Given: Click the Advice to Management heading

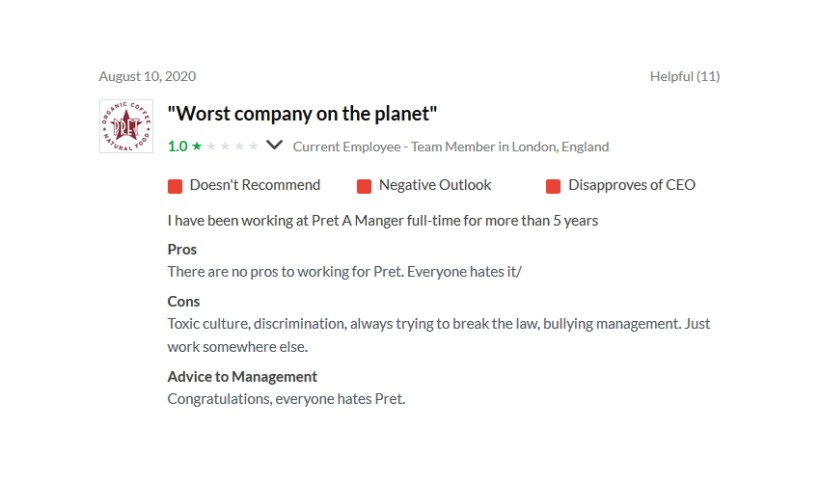Looking at the screenshot, I should point(242,377).
